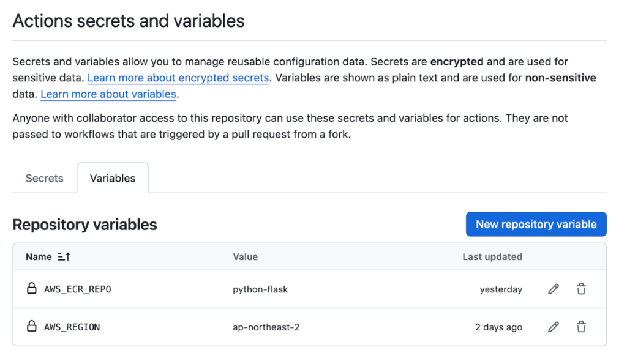Select the AWS_ECR_REPO variable name
The image size is (627, 364).
[x=77, y=289]
